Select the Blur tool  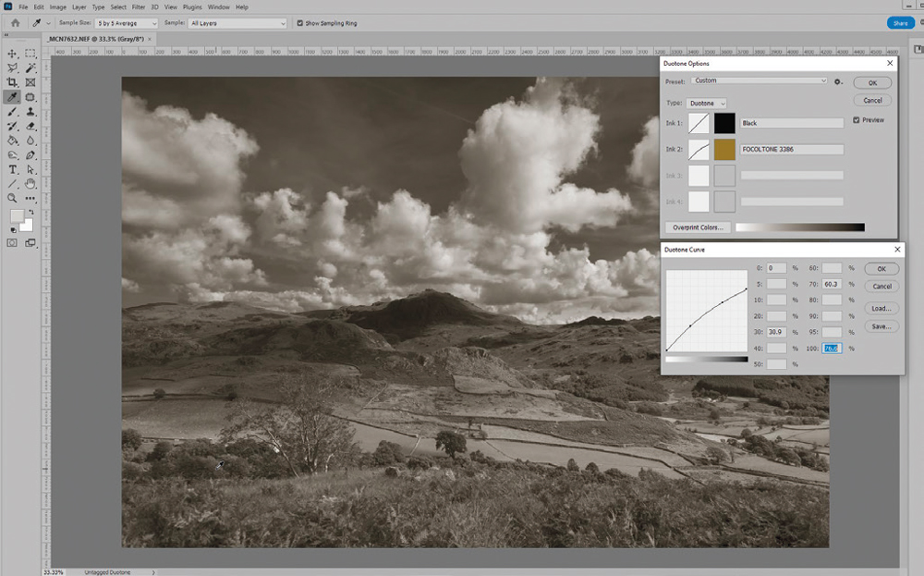(30, 141)
